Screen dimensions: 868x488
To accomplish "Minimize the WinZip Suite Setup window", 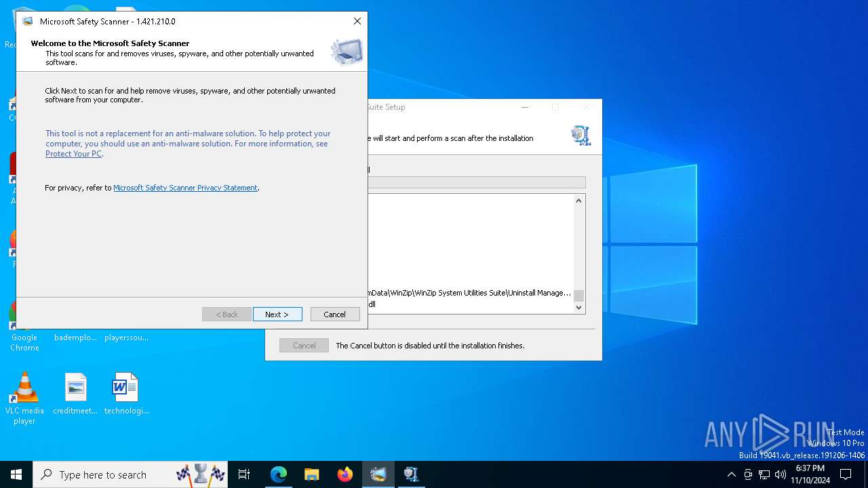I will click(x=524, y=107).
